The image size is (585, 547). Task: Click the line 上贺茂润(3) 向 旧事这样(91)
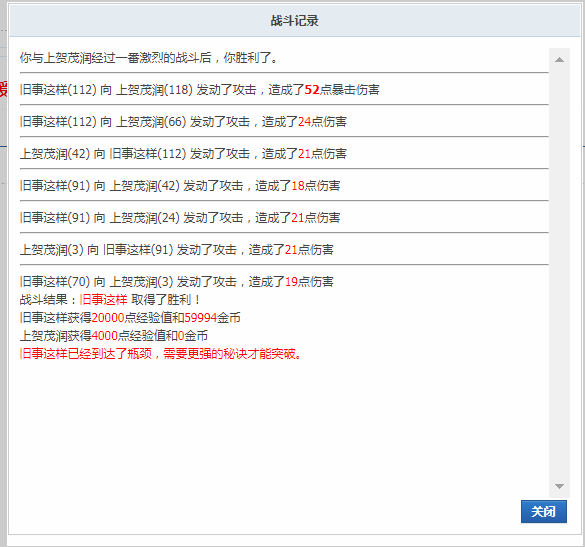coord(176,250)
